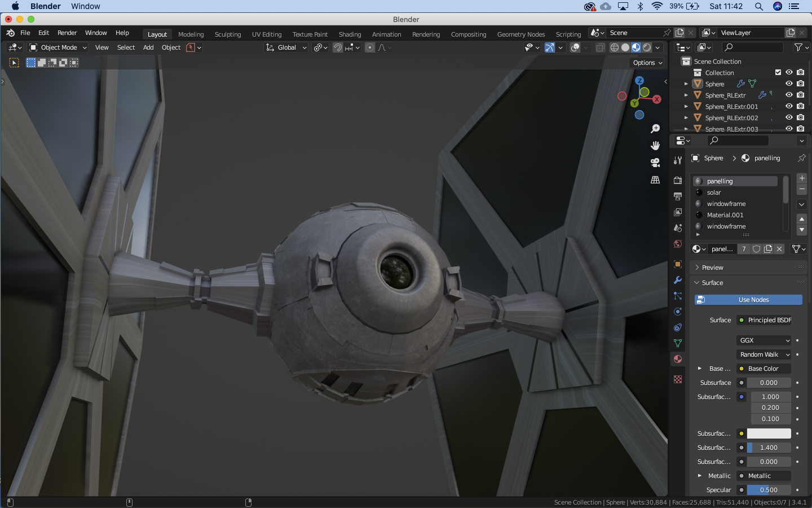Select solid viewport shading
This screenshot has width=812, height=508.
pos(625,47)
